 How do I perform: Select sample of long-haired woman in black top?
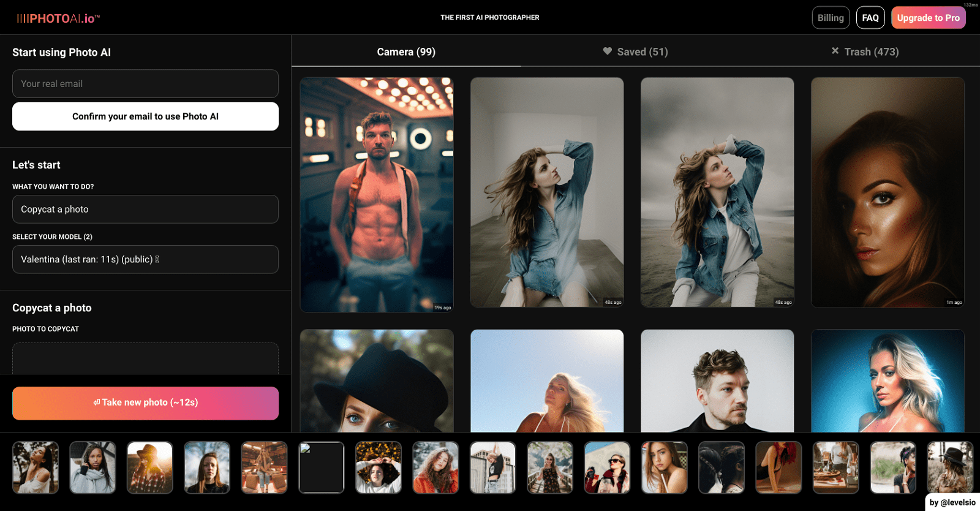(207, 467)
